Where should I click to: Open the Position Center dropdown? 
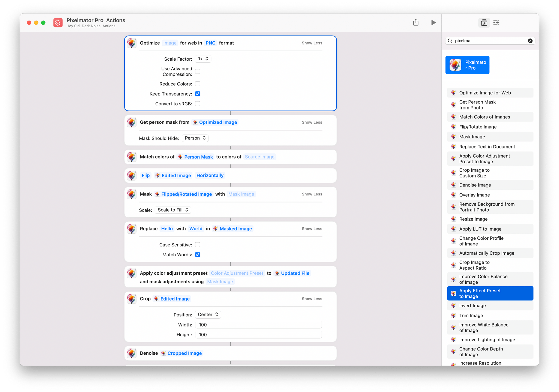[208, 314]
